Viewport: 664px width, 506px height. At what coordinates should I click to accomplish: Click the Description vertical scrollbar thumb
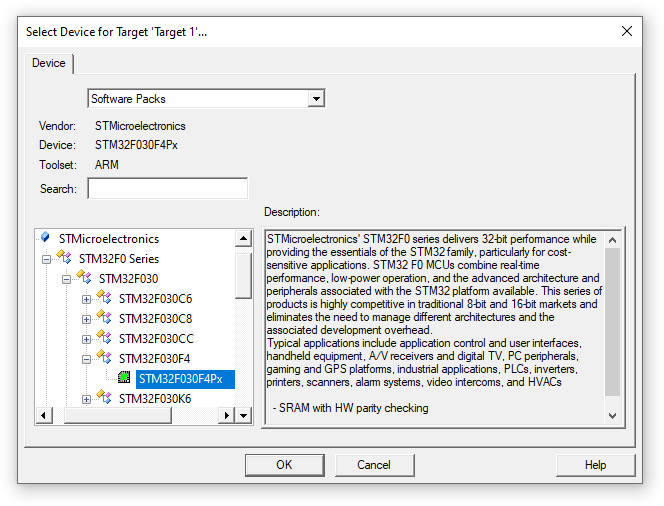point(612,322)
